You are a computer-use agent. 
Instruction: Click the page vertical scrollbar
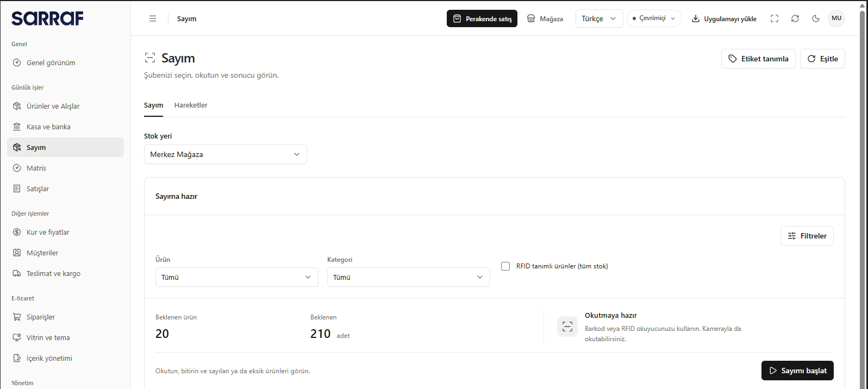tap(862, 196)
